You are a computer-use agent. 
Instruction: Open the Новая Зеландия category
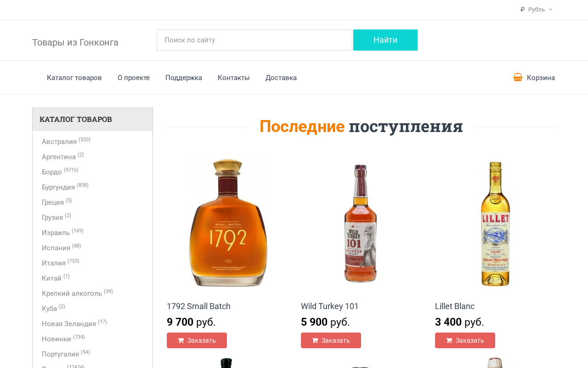coord(69,324)
